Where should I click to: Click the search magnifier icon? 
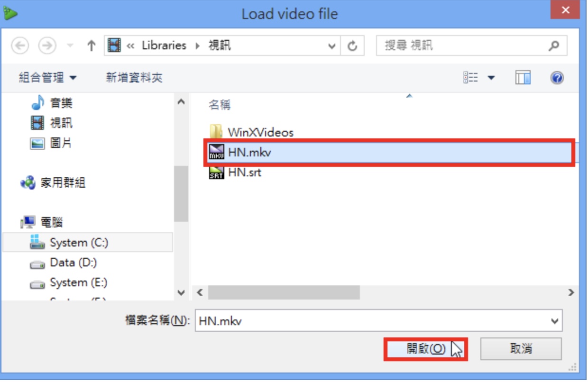click(x=553, y=46)
